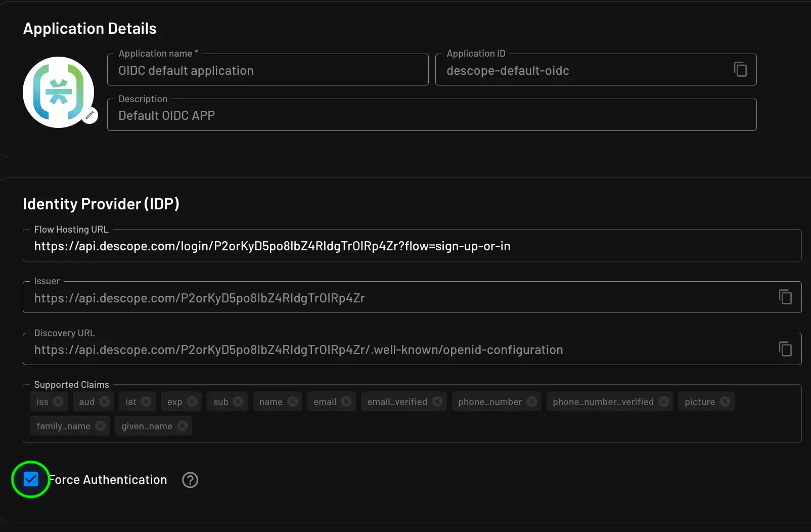Remove the name supported claim

pyautogui.click(x=292, y=401)
